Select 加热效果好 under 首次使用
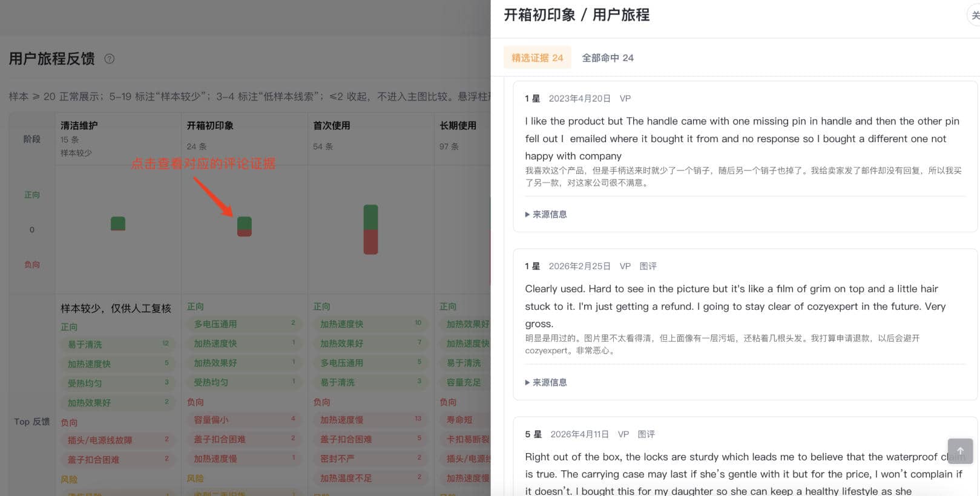 370,344
